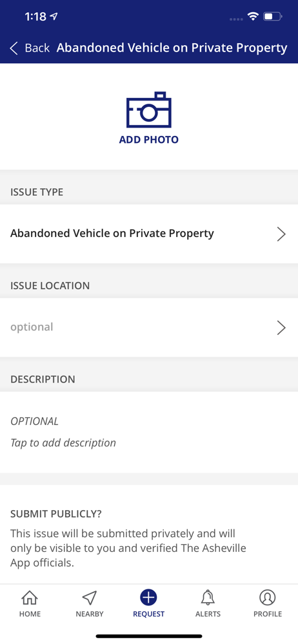
Task: Open the Home tab house icon
Action: [30, 598]
